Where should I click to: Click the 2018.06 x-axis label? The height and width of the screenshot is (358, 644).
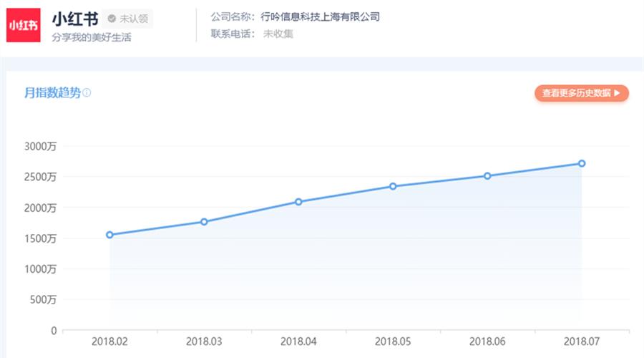tap(487, 342)
